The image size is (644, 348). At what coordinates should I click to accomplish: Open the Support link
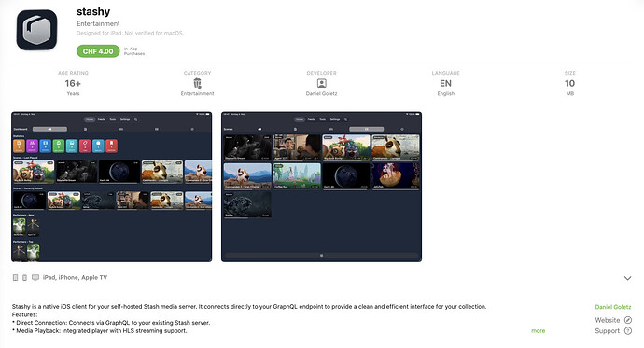coord(608,331)
